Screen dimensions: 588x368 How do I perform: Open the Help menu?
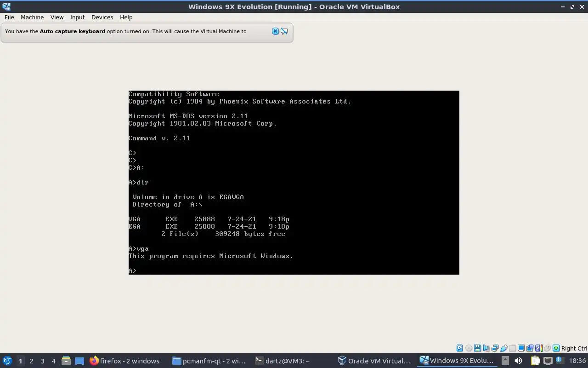pyautogui.click(x=126, y=17)
